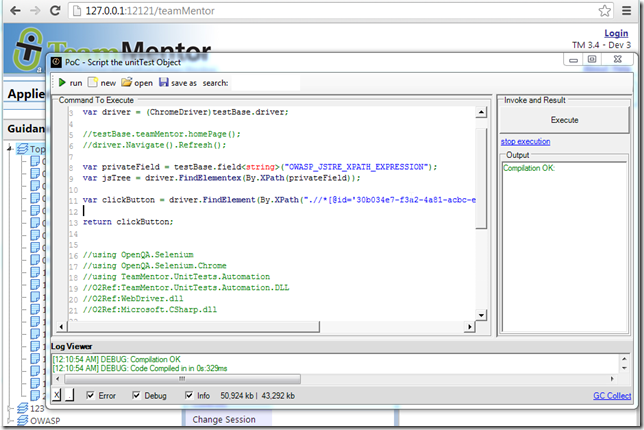Click the browser reload icon
Image resolution: width=644 pixels, height=430 pixels.
click(56, 11)
